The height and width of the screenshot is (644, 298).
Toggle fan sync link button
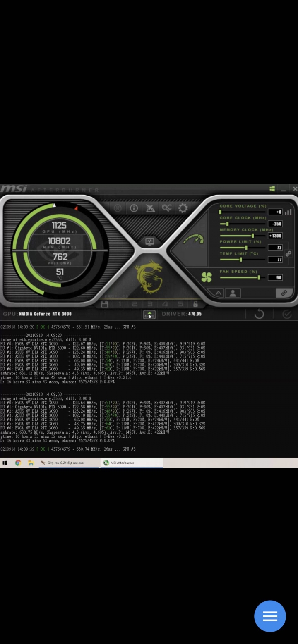[284, 293]
